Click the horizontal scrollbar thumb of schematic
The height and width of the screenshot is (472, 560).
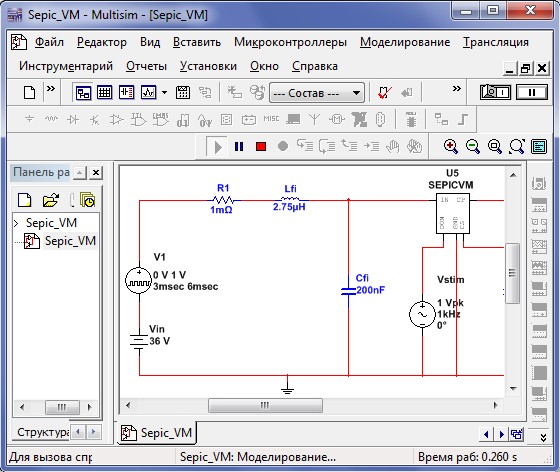265,406
